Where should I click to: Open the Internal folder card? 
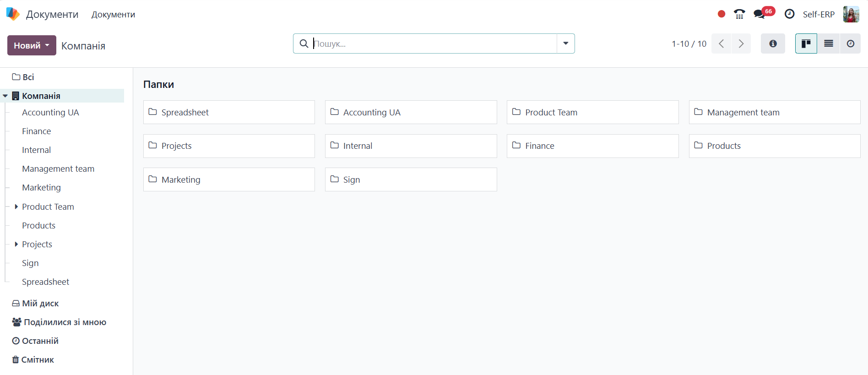pyautogui.click(x=411, y=146)
